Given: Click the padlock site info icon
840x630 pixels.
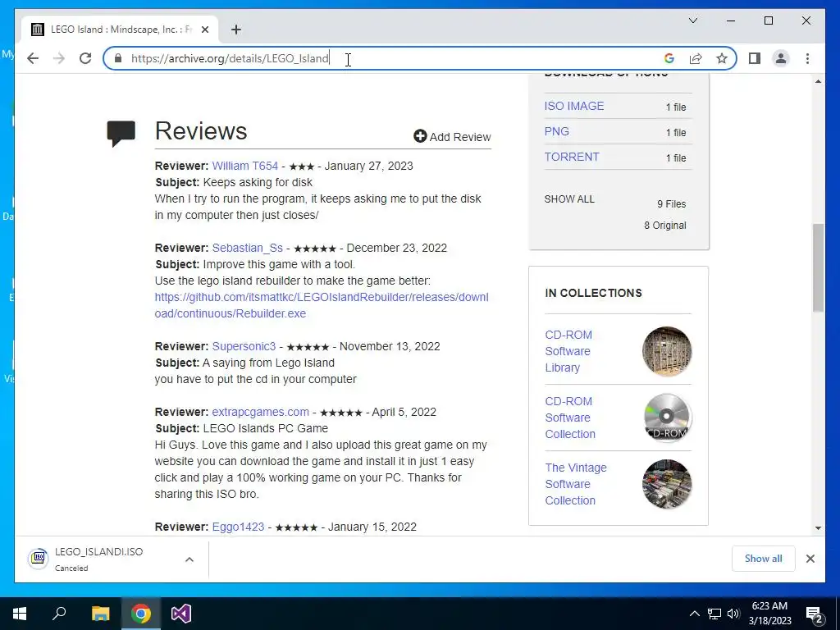Looking at the screenshot, I should [118, 58].
